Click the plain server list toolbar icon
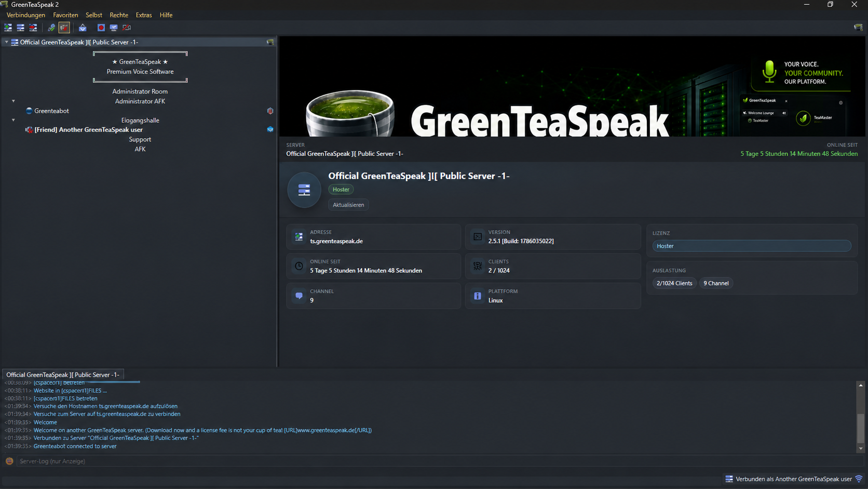 (21, 28)
